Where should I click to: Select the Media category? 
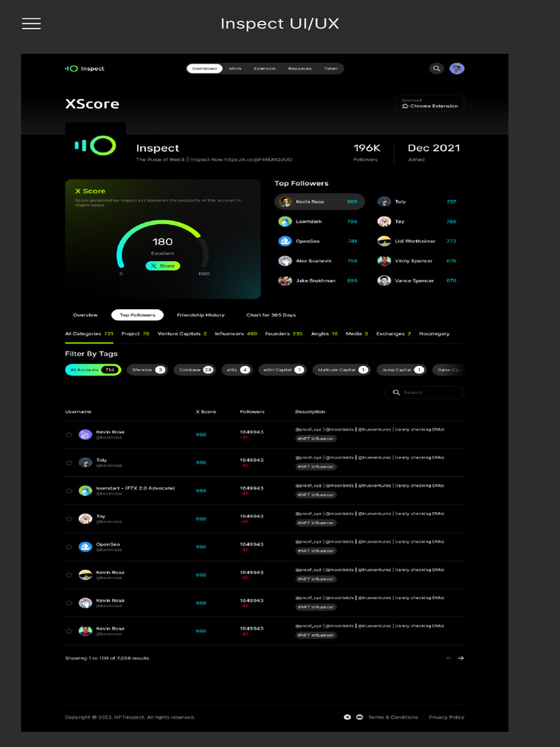pyautogui.click(x=357, y=334)
